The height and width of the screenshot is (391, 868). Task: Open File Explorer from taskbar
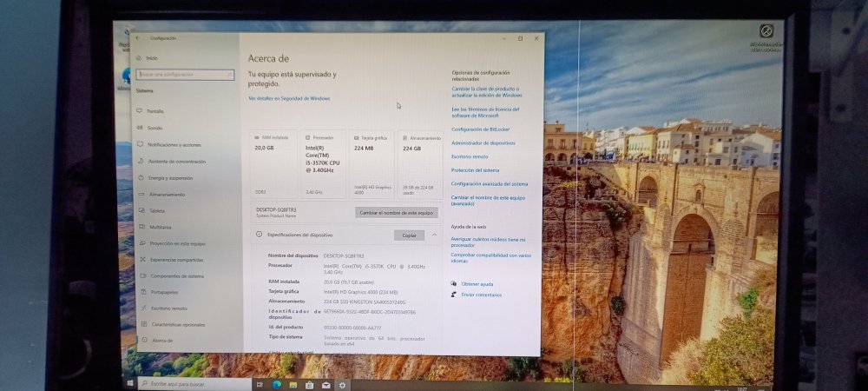click(x=293, y=385)
